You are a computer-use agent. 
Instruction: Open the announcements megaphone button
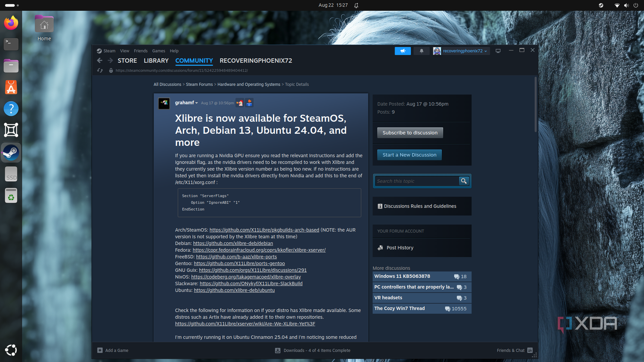pos(403,51)
